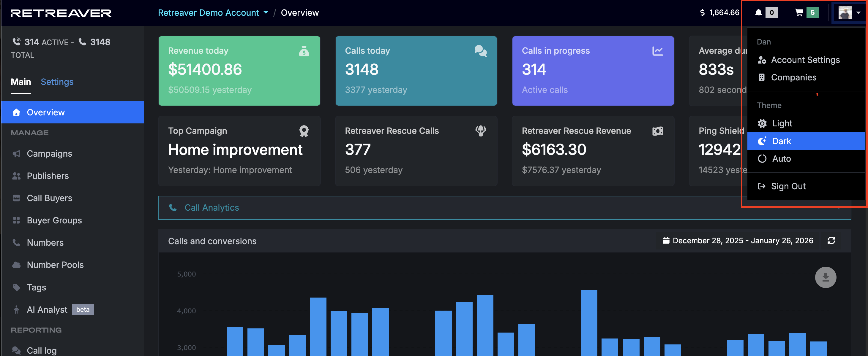
Task: Click the notifications bell icon
Action: click(x=758, y=13)
